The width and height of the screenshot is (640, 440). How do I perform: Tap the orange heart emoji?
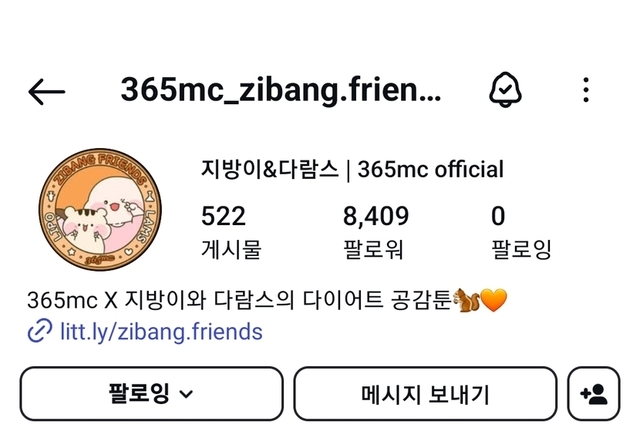tap(494, 300)
